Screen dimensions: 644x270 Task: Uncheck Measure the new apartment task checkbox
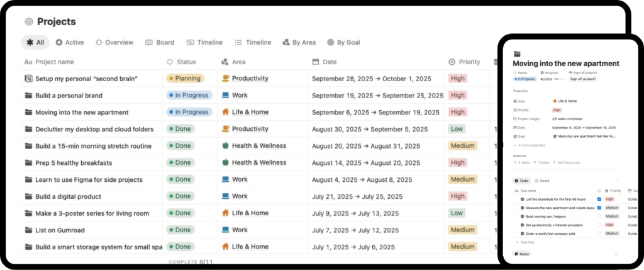pyautogui.click(x=599, y=208)
